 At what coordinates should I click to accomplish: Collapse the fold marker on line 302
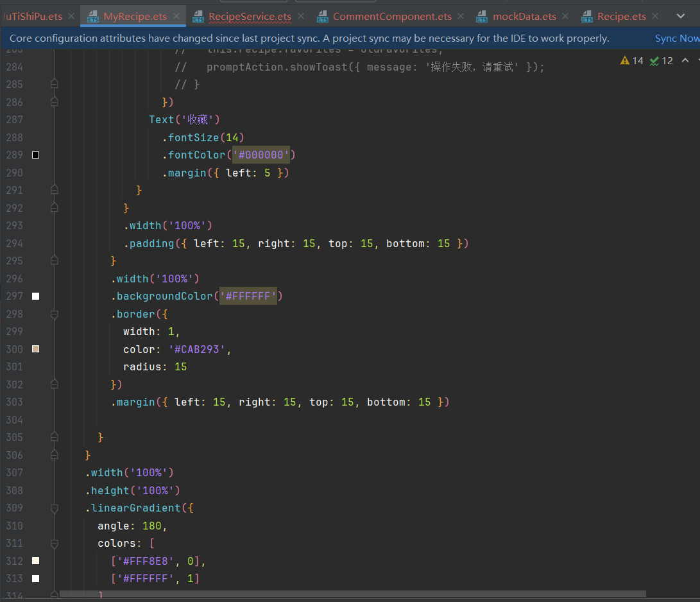(x=55, y=384)
